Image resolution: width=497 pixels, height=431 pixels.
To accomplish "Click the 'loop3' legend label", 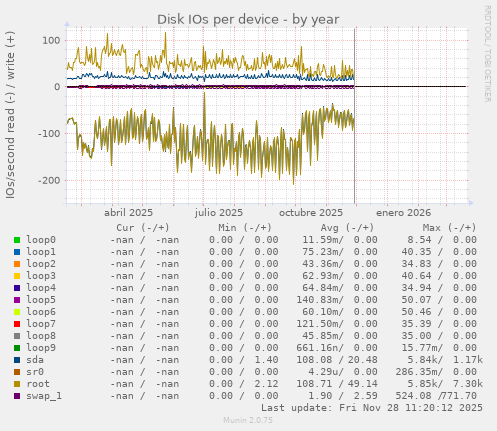I will click(41, 276).
